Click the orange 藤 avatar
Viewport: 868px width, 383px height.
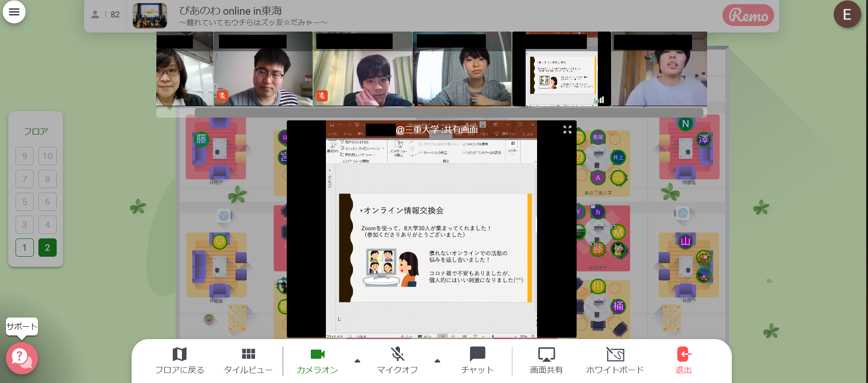click(x=598, y=249)
